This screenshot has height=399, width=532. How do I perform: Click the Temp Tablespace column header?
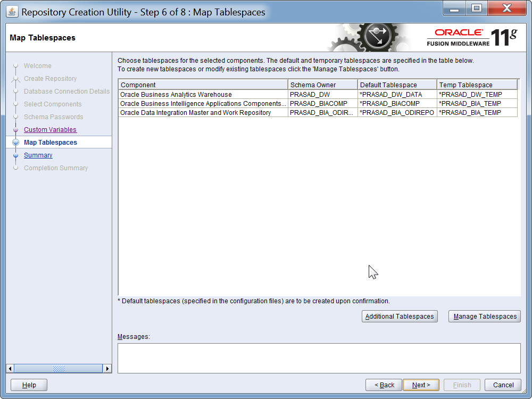click(477, 85)
